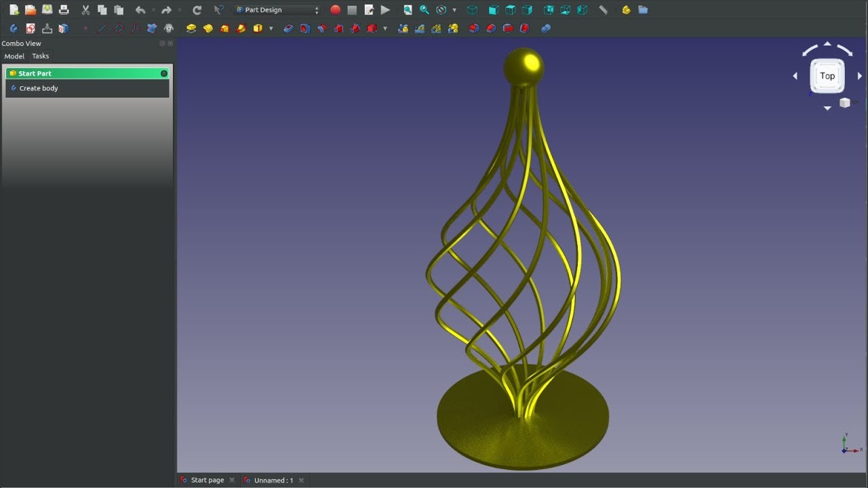Switch to the Model tab

pyautogui.click(x=14, y=56)
